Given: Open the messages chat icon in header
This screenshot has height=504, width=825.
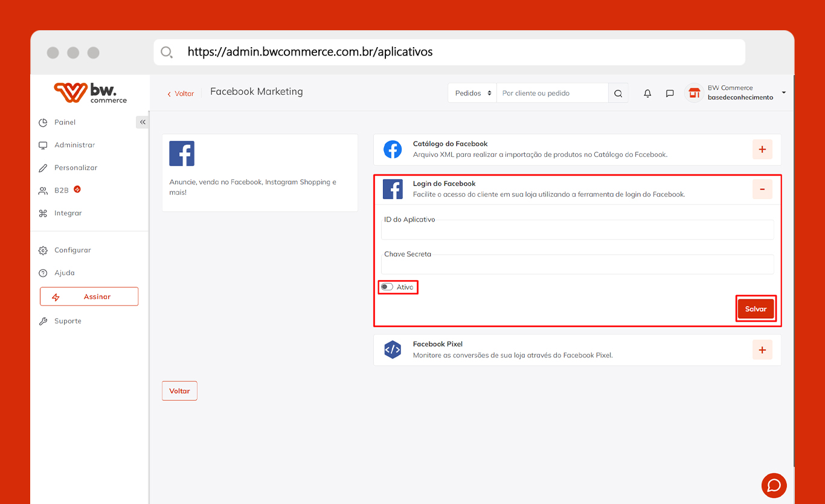Looking at the screenshot, I should click(670, 94).
